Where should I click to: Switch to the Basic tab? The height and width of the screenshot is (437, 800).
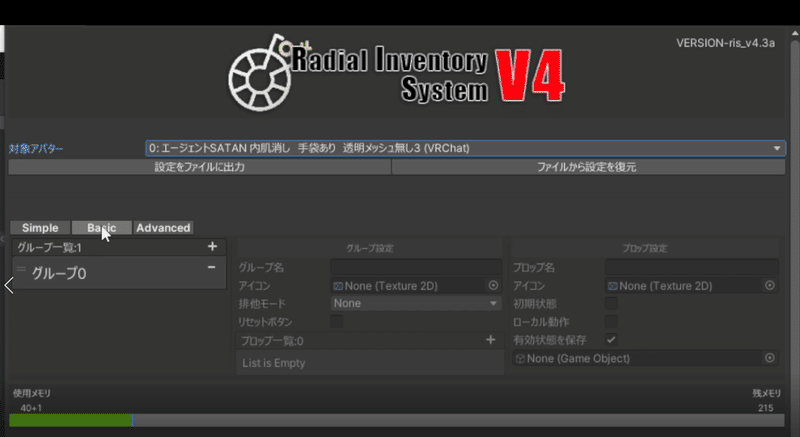pos(102,228)
